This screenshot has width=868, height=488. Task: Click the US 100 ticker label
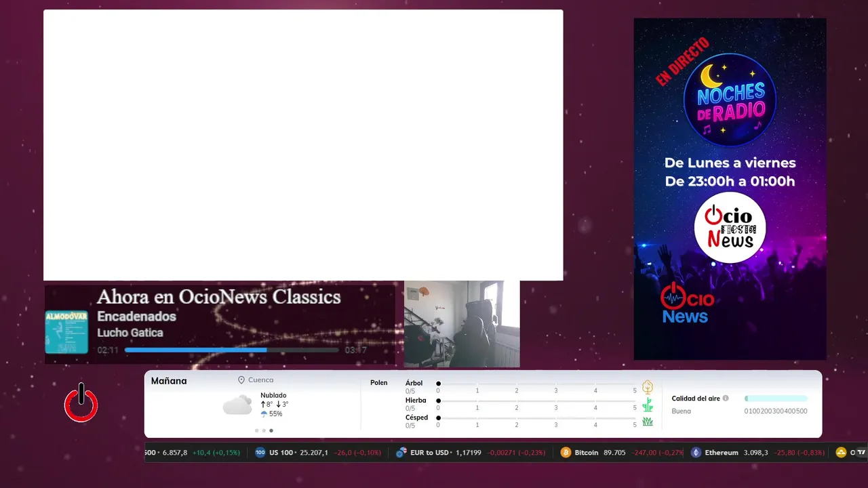pos(281,453)
